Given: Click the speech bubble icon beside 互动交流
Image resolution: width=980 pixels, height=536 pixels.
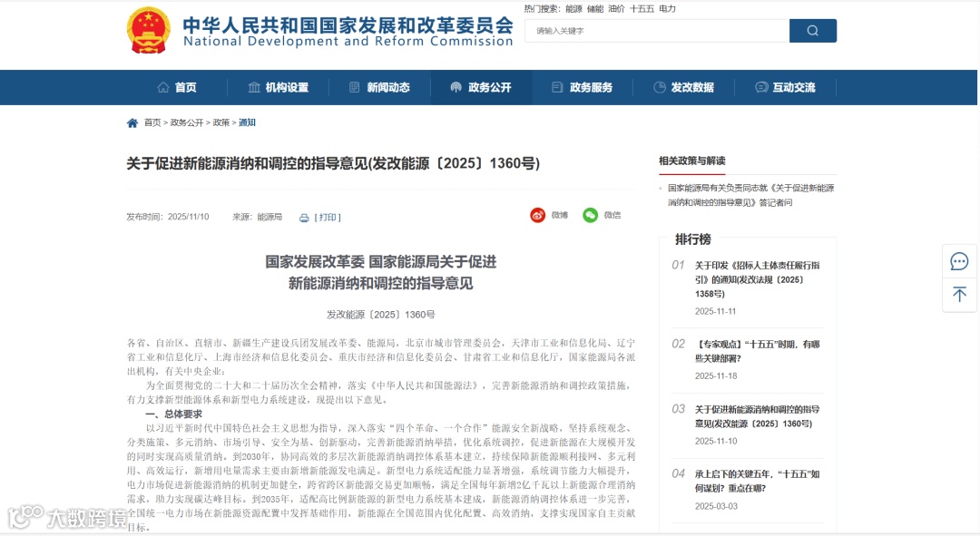Looking at the screenshot, I should (x=761, y=87).
